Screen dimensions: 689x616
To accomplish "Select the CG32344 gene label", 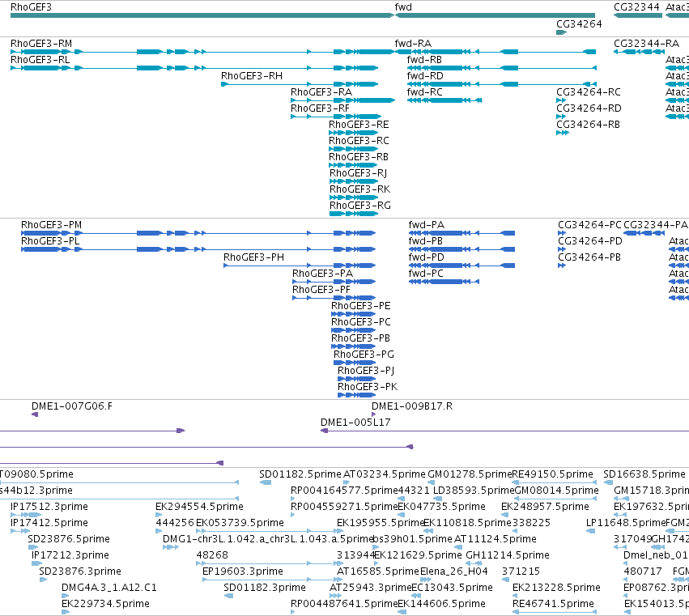I will (x=636, y=7).
